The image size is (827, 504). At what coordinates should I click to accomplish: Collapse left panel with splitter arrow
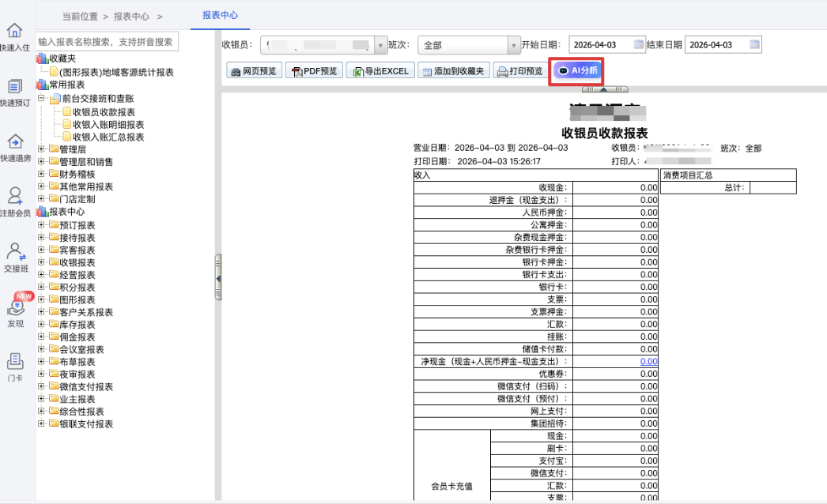(218, 277)
